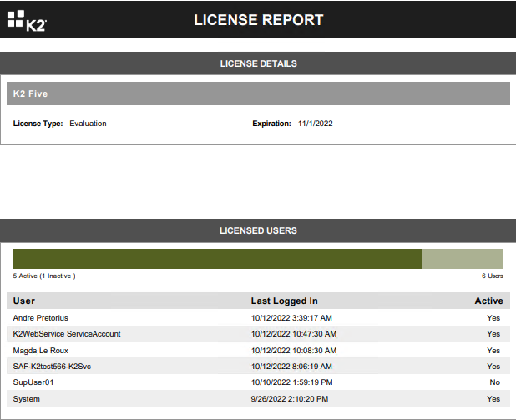Screen dimensions: 516x420
Task: Select the LICENSE DETAILS section header
Action: (x=258, y=63)
